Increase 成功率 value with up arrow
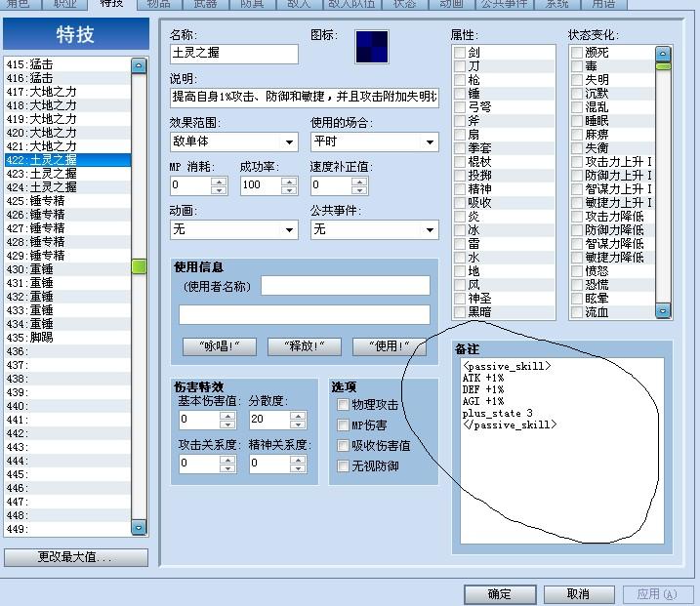The height and width of the screenshot is (606, 700). (289, 182)
